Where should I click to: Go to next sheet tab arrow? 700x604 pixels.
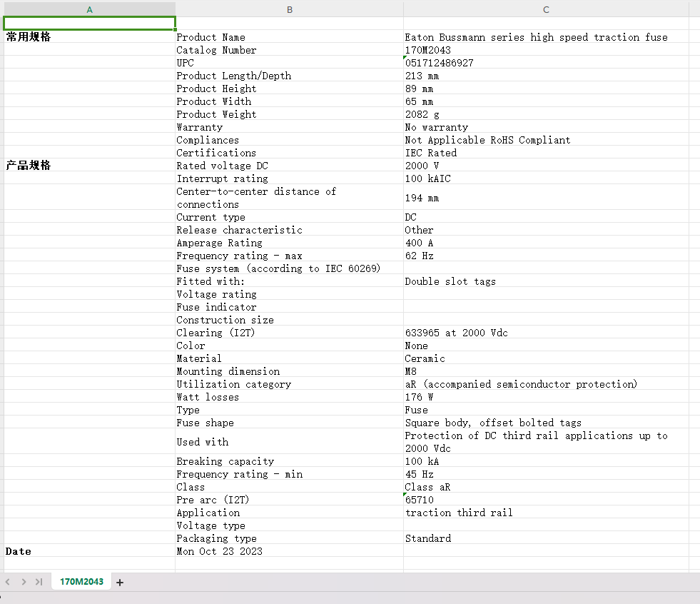(24, 582)
